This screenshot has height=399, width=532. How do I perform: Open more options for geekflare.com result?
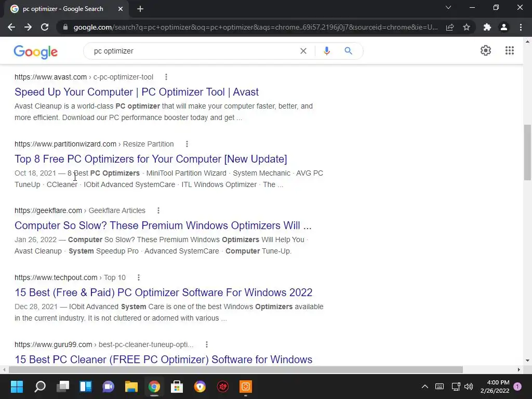coord(158,210)
